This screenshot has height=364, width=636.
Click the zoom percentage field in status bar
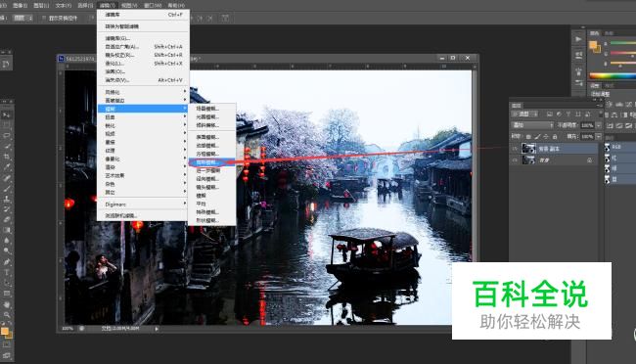[x=68, y=329]
